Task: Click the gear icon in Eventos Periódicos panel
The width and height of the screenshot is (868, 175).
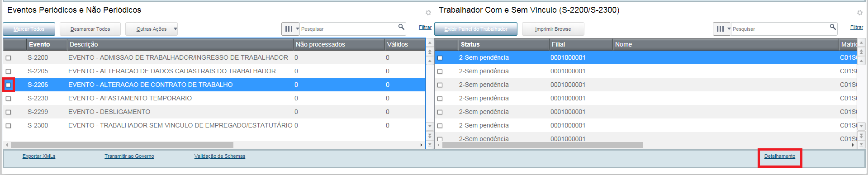Action: tap(428, 13)
